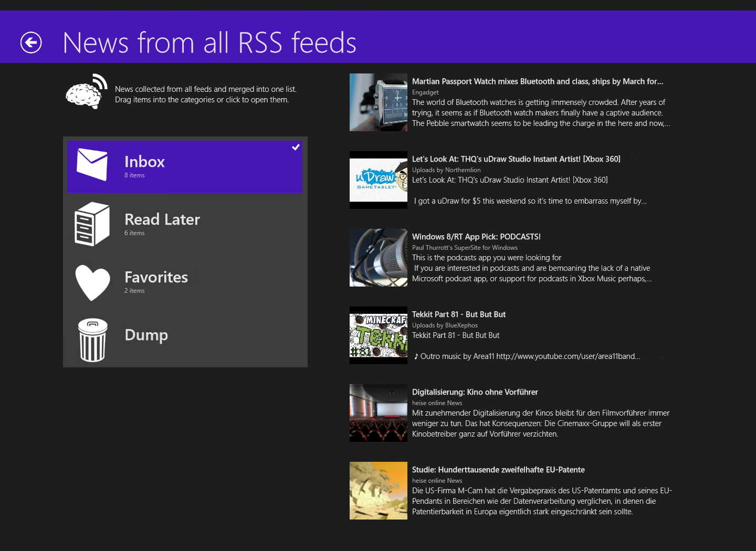Click Paul Thurrott's SuperSite for Windows label
The width and height of the screenshot is (756, 551).
point(465,248)
